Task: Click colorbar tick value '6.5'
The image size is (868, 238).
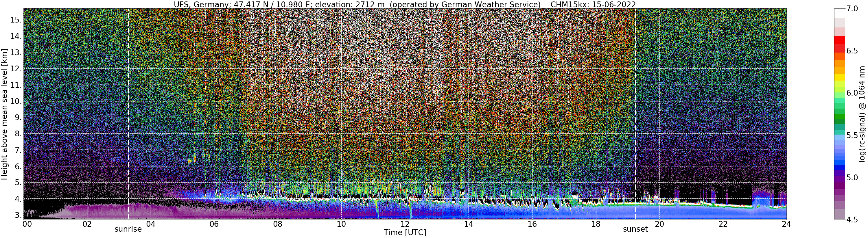Action: tap(852, 51)
